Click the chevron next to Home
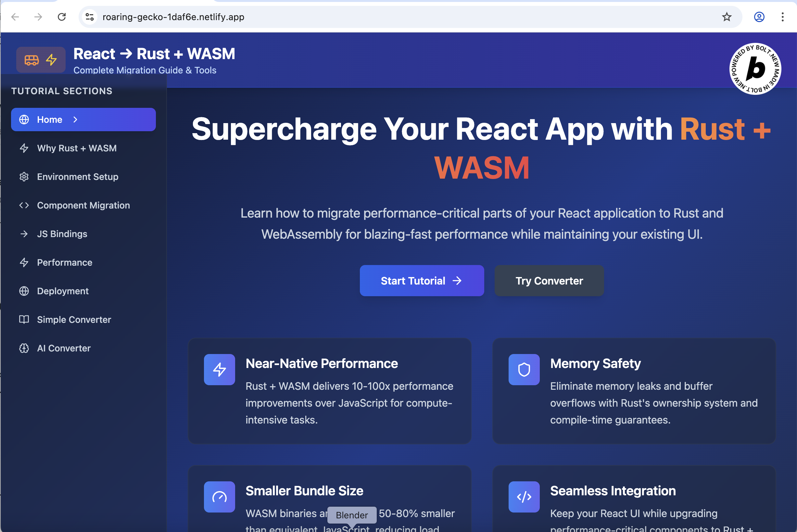Image resolution: width=797 pixels, height=532 pixels. pyautogui.click(x=75, y=120)
